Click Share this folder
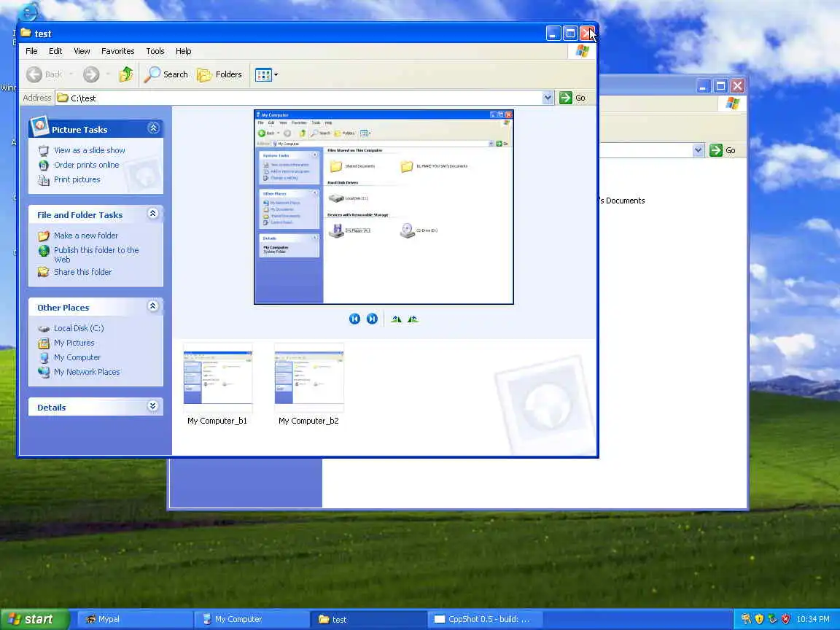Screen dimensions: 840x630 (x=82, y=271)
